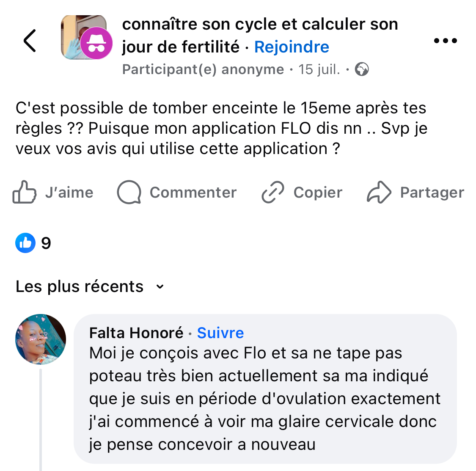The height and width of the screenshot is (471, 476).
Task: Tap Falta Honoré's profile picture
Action: point(41,339)
